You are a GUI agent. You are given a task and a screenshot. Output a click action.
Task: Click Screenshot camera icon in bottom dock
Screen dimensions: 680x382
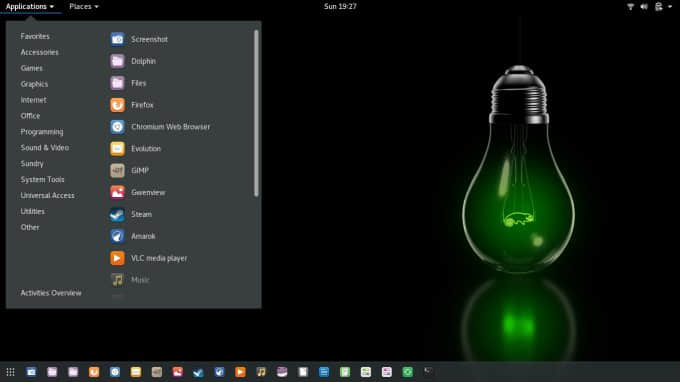[31, 372]
